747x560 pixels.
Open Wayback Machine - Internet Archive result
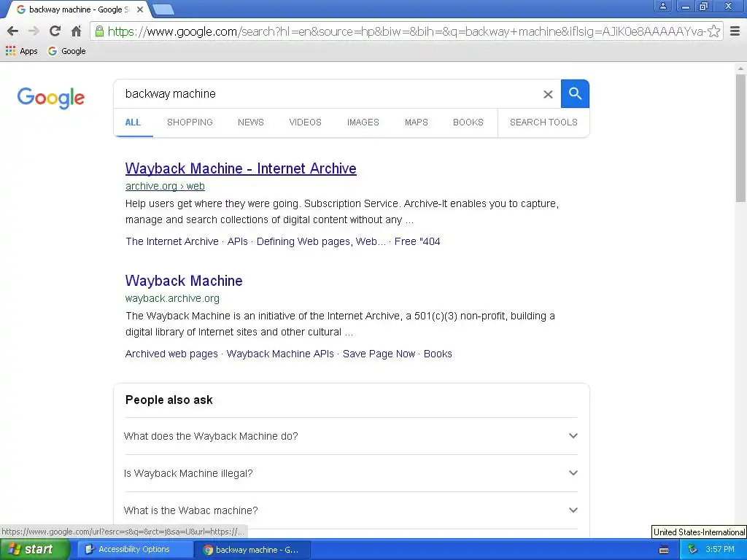[x=241, y=168]
